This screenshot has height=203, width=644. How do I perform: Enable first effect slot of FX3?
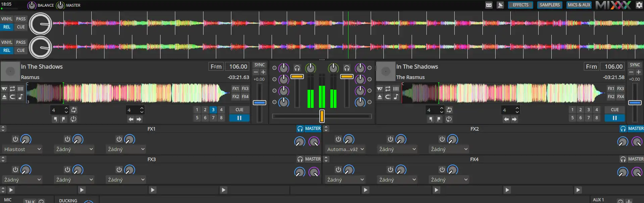click(x=15, y=170)
